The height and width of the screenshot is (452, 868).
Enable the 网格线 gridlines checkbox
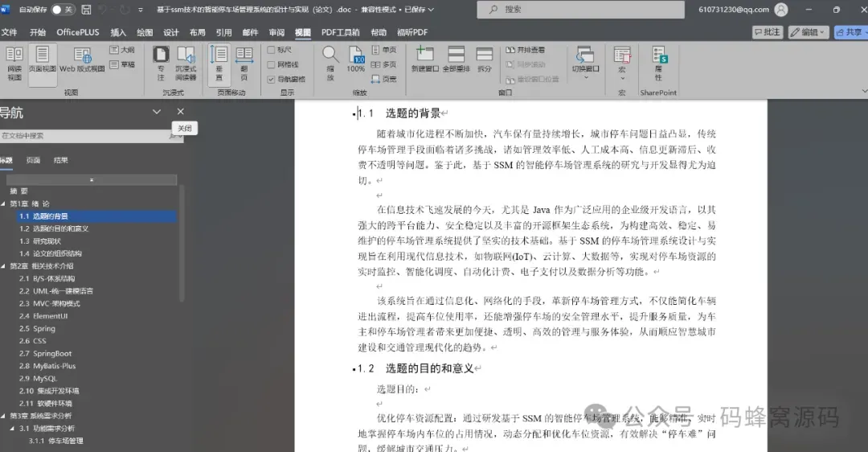272,65
